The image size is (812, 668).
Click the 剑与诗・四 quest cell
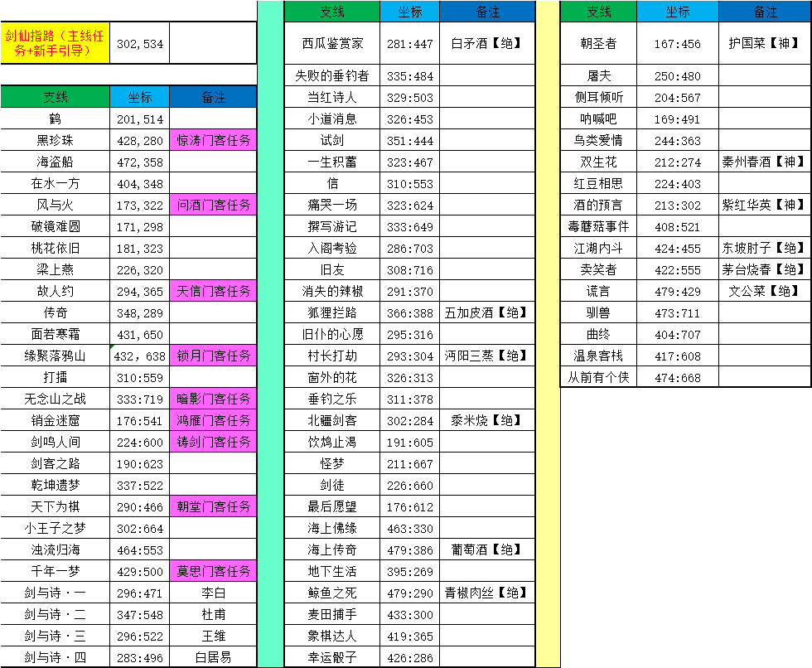pyautogui.click(x=55, y=658)
